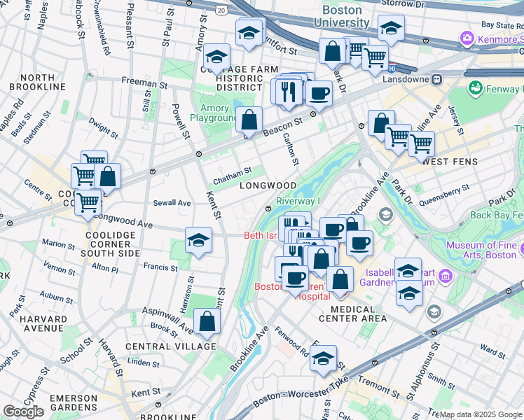Click the Boston University label
The width and height of the screenshot is (524, 420).
342,16
